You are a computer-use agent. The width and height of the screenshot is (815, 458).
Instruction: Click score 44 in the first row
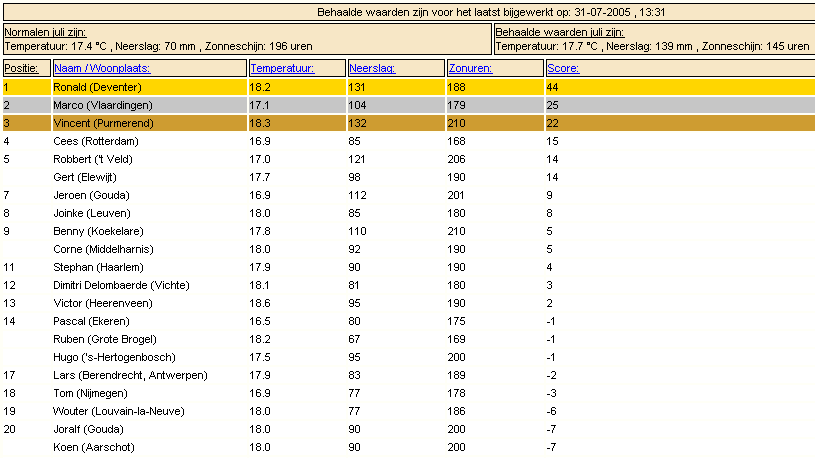pos(553,87)
